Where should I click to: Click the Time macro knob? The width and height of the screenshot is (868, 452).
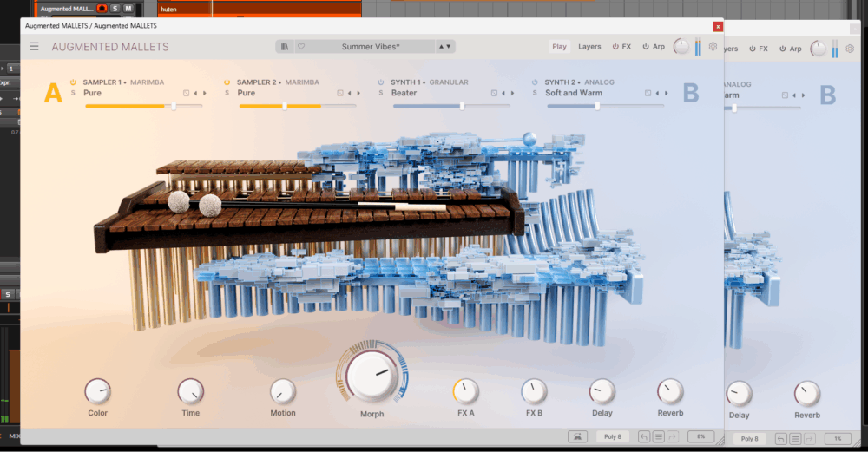pyautogui.click(x=190, y=391)
